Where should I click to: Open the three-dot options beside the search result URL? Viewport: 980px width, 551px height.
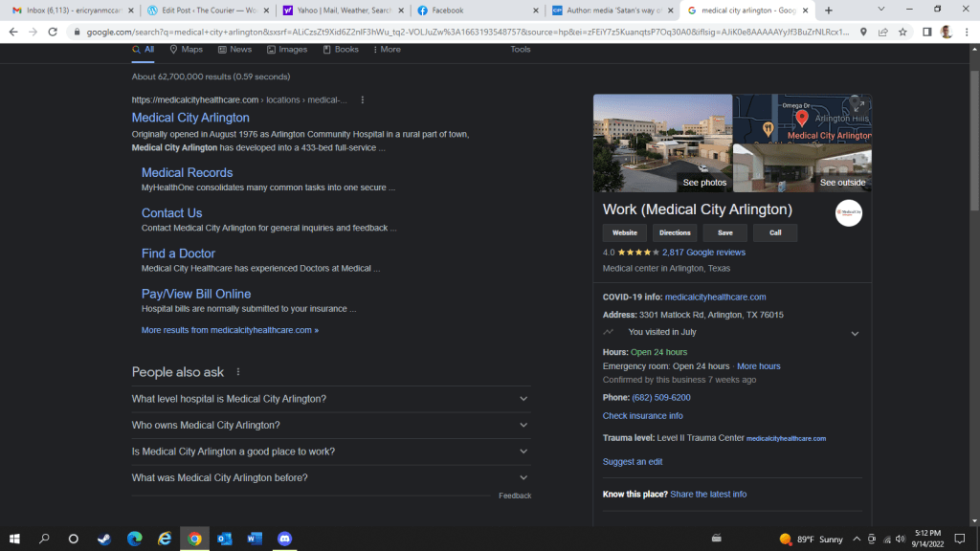pos(362,99)
